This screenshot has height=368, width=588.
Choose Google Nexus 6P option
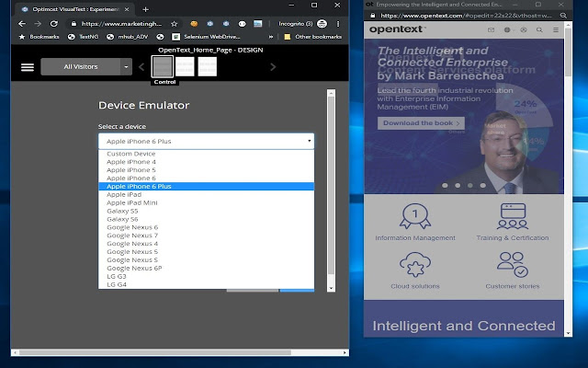click(x=206, y=268)
